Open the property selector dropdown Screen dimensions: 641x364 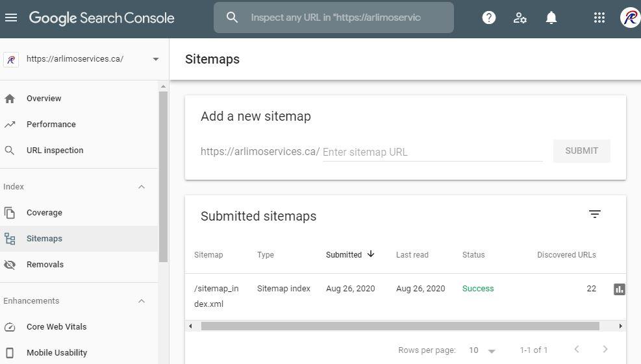tap(156, 59)
